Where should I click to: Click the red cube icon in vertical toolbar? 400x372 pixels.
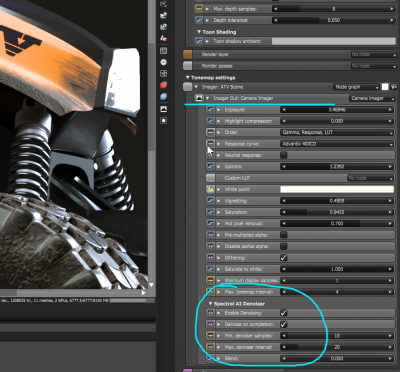click(x=163, y=85)
